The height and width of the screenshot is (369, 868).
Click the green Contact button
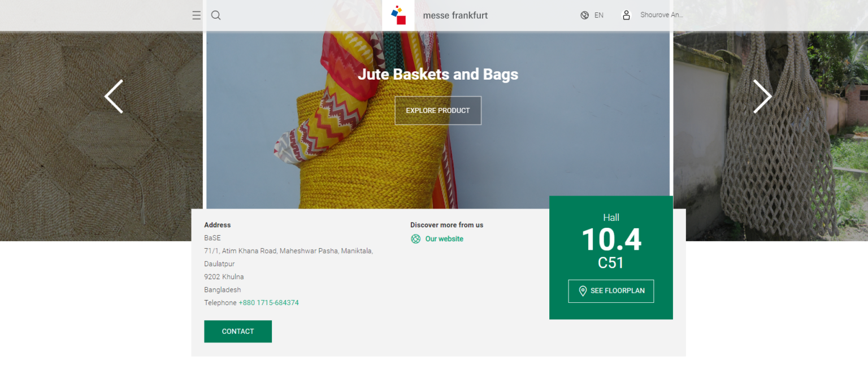[238, 332]
